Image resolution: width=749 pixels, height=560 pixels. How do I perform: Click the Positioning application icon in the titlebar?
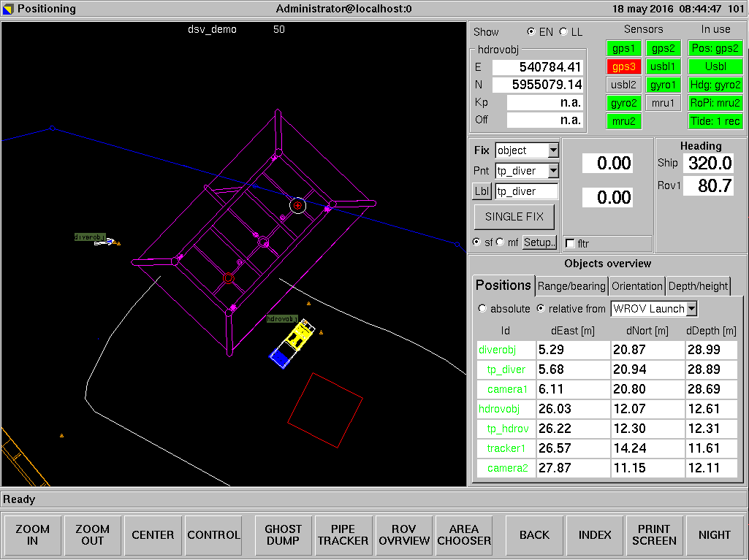pyautogui.click(x=7, y=9)
